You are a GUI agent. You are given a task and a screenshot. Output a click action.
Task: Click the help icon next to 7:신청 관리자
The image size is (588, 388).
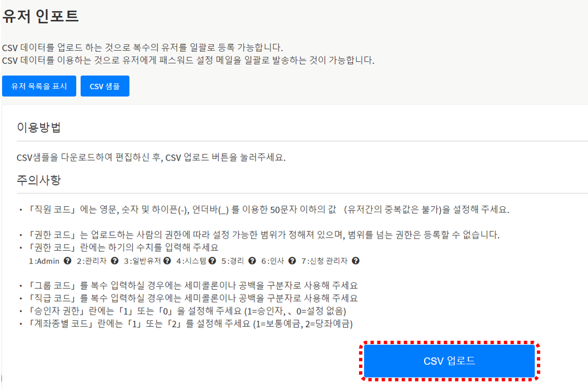[x=356, y=261]
